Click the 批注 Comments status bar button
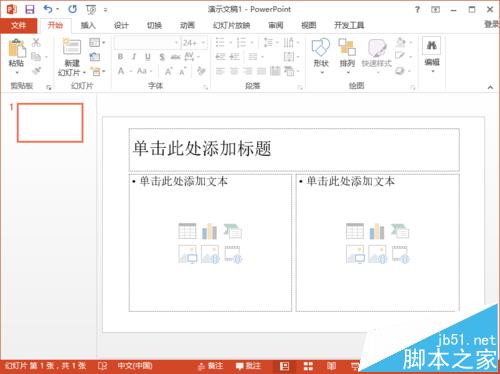Viewport: 500px width, 374px height. 248,366
